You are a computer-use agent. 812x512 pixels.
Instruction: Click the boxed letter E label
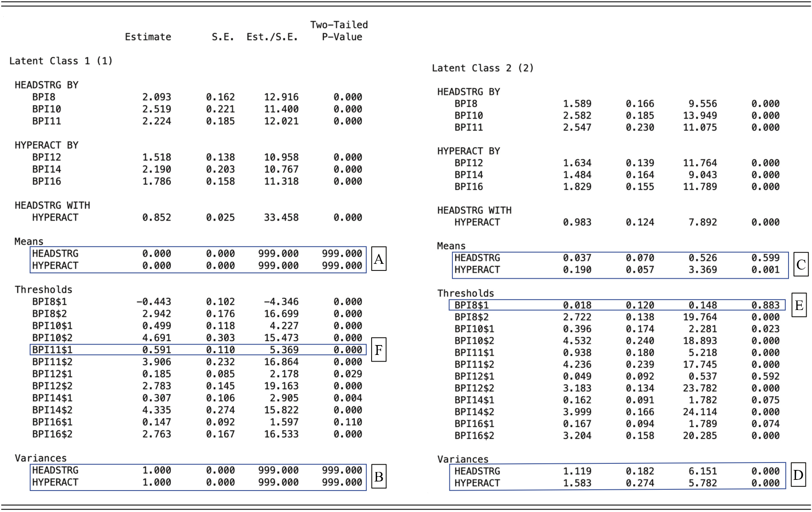pos(799,305)
